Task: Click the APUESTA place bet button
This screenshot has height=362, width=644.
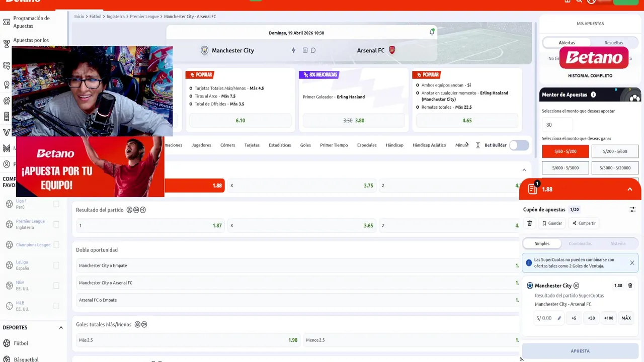Action: tap(580, 351)
